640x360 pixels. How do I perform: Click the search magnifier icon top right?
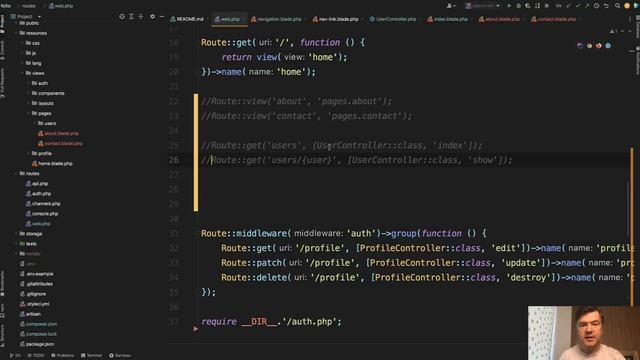618,6
